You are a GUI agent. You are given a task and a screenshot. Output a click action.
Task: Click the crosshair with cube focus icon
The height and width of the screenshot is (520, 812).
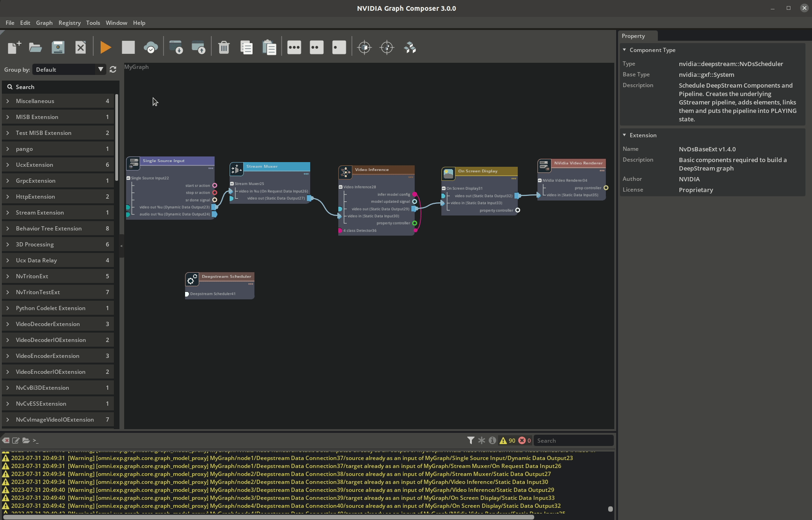(x=365, y=47)
